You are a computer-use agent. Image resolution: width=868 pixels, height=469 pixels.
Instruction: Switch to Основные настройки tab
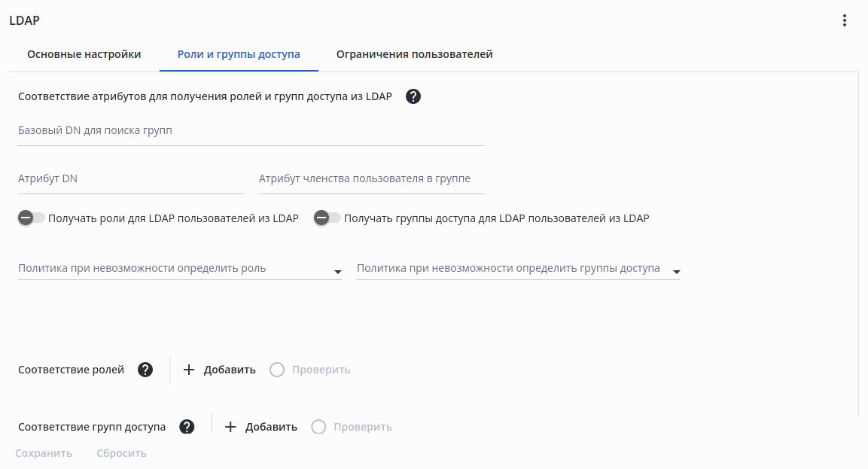[x=84, y=54]
